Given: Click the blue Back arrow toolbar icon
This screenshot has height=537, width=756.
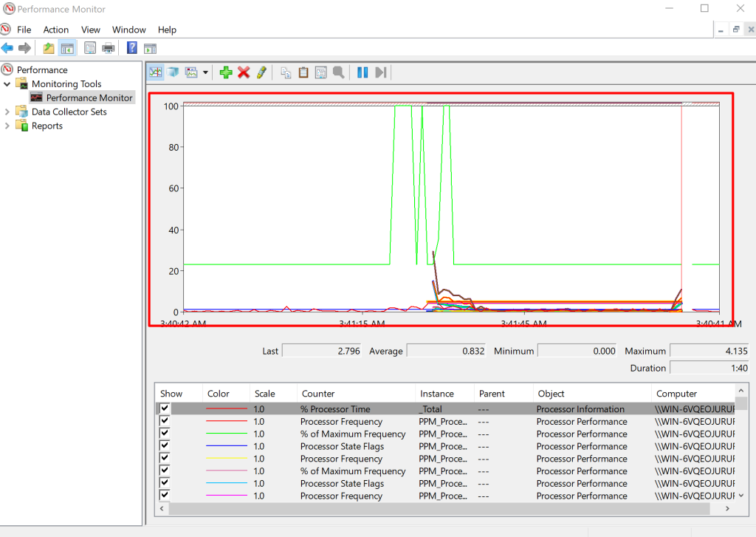Looking at the screenshot, I should [7, 48].
